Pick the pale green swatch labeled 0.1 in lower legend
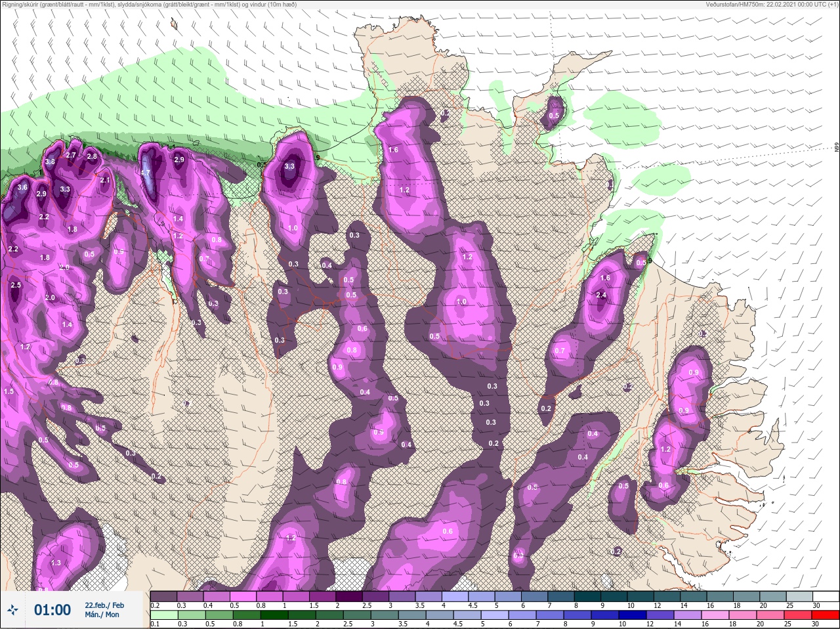The width and height of the screenshot is (840, 629). tap(164, 615)
